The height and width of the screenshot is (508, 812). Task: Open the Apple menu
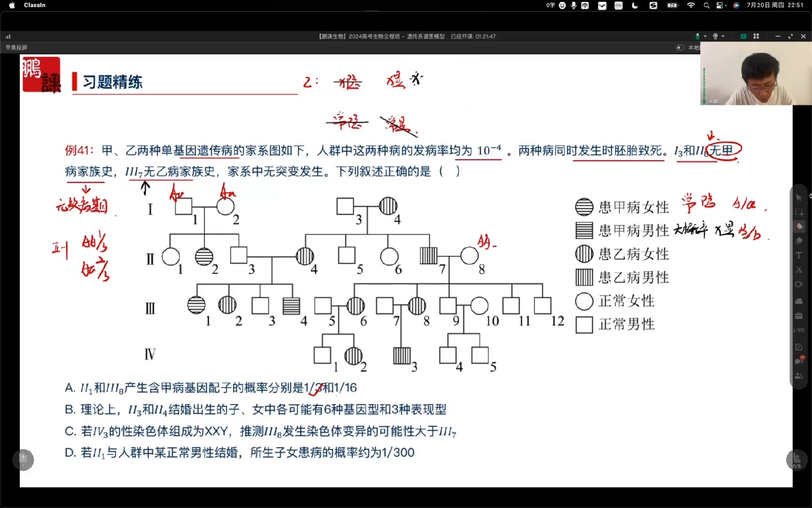(12, 5)
